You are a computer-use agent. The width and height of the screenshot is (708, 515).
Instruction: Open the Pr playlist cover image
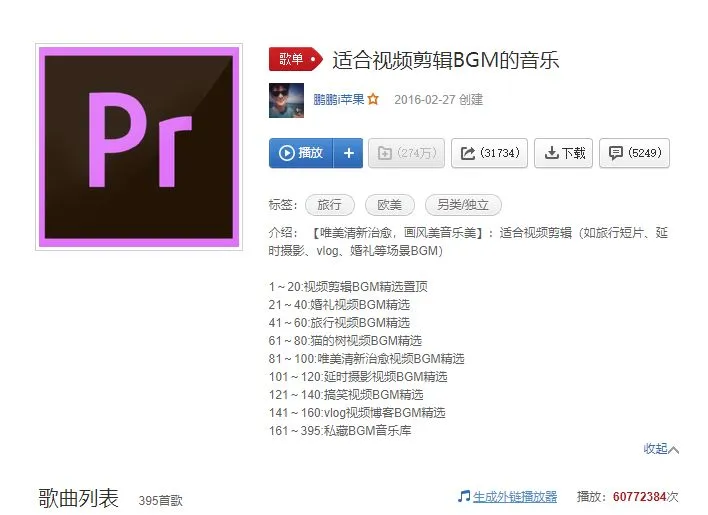click(139, 147)
